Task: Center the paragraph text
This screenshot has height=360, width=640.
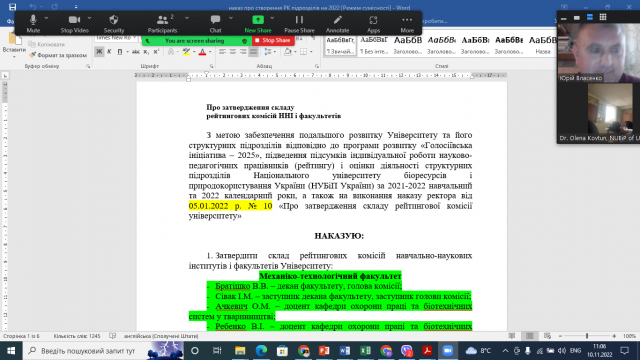Action: (x=233, y=52)
